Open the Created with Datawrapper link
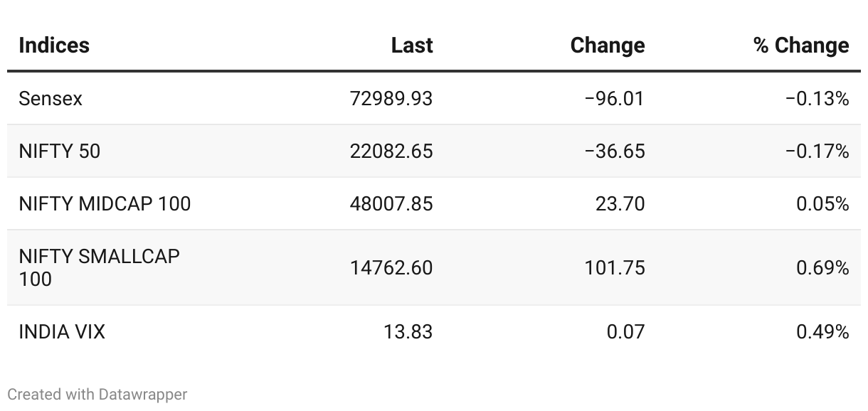Image resolution: width=868 pixels, height=411 pixels. coord(97,394)
